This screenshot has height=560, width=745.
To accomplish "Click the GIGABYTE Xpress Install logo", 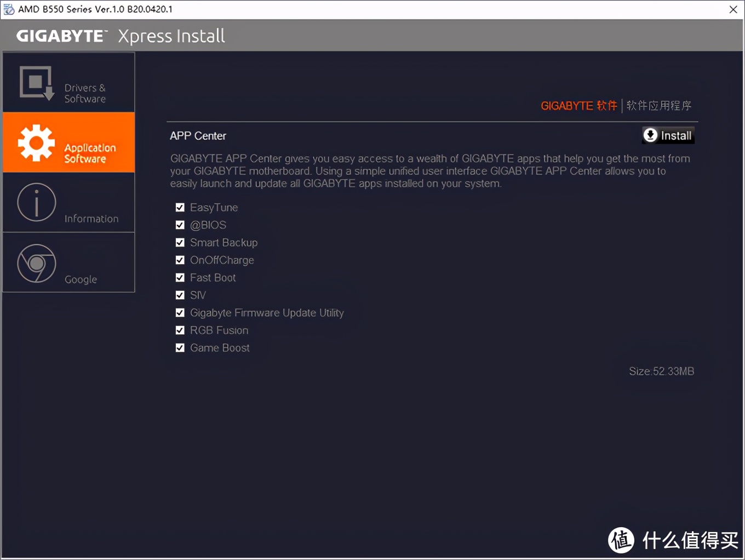I will [x=121, y=36].
